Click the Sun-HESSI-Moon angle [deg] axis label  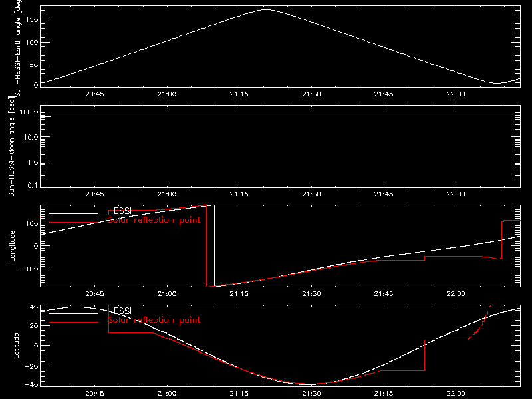(x=12, y=146)
